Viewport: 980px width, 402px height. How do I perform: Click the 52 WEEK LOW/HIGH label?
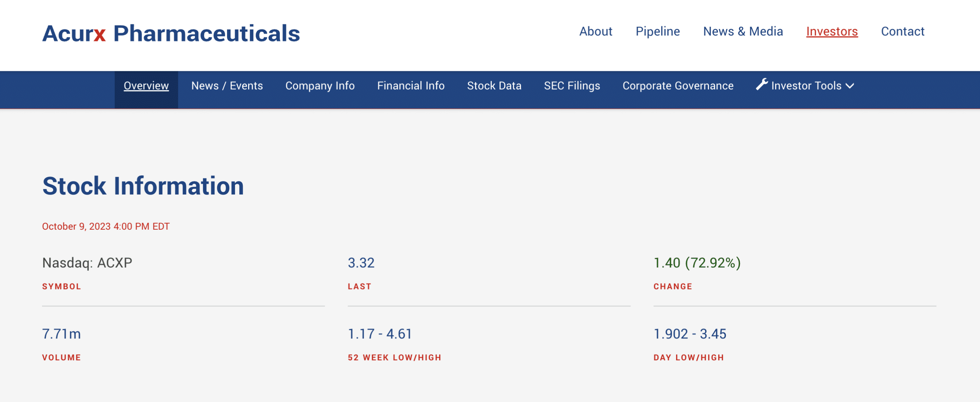tap(394, 358)
